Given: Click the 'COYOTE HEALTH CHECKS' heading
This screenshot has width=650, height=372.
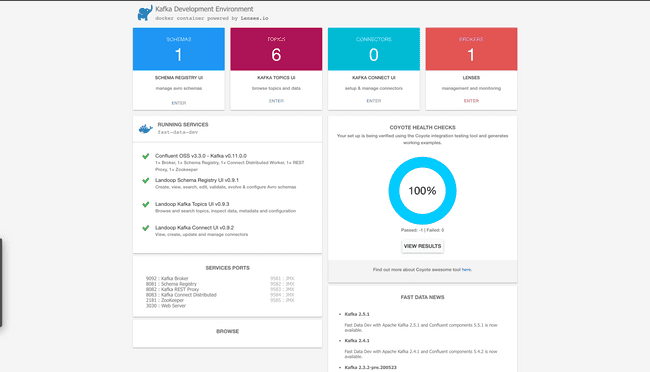Looking at the screenshot, I should click(422, 128).
